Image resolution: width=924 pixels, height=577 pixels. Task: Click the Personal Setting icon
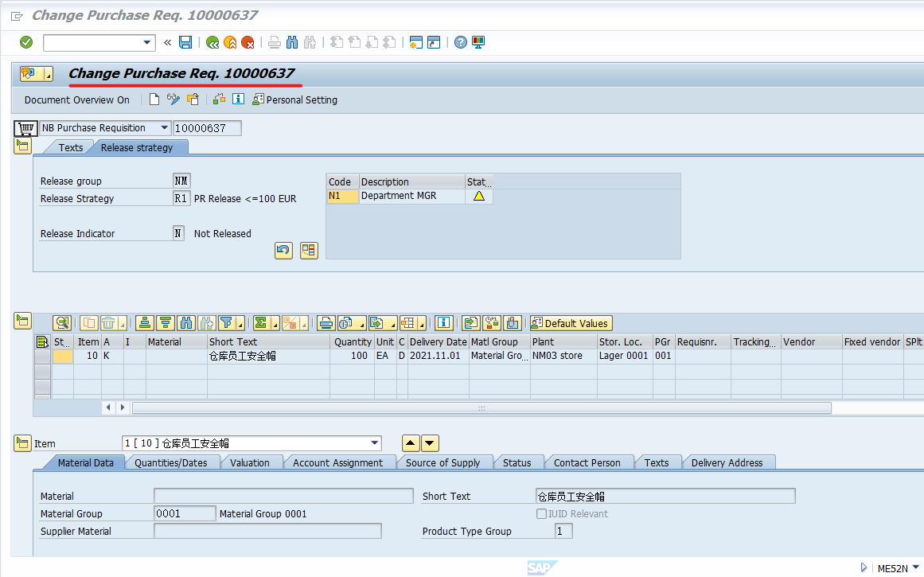click(x=258, y=99)
